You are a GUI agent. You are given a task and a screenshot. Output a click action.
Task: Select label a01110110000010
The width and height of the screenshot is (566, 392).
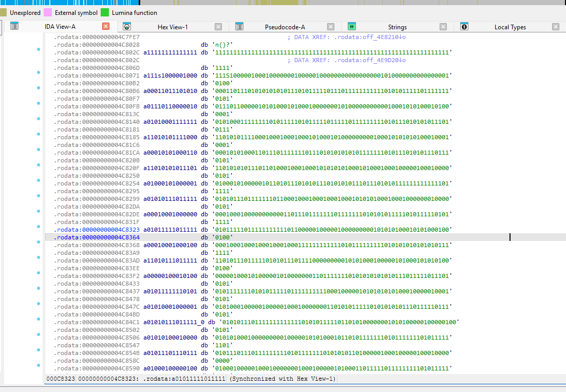[x=171, y=106]
